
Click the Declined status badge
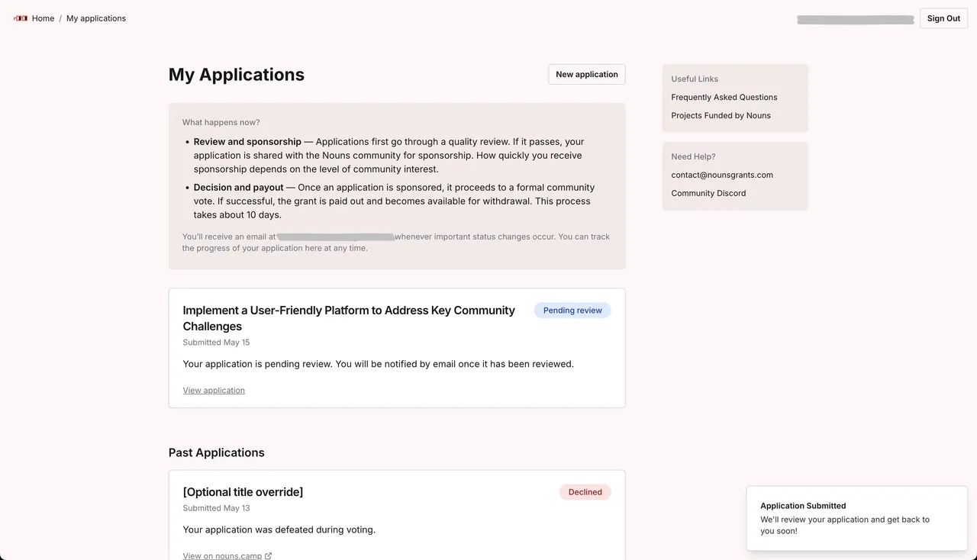point(585,492)
